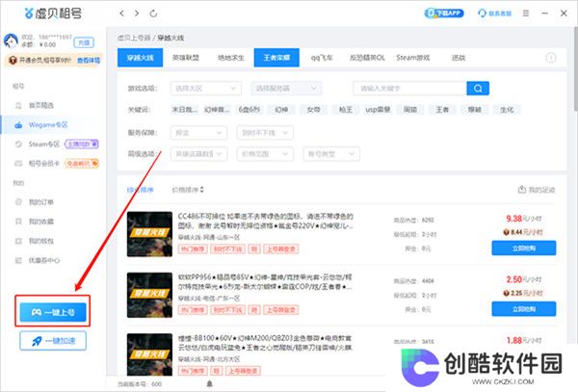Click into the keyword search input field
The image size is (578, 392).
[x=409, y=89]
